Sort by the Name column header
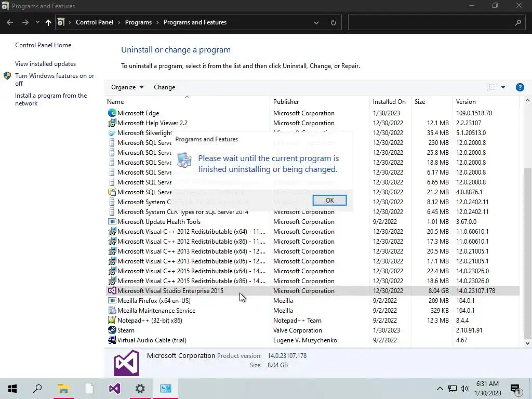Screen dimensions: 532x399 point(187,101)
